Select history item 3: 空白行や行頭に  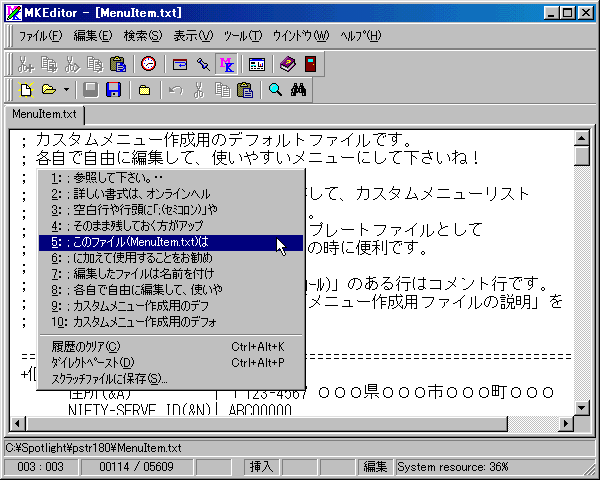point(171,210)
